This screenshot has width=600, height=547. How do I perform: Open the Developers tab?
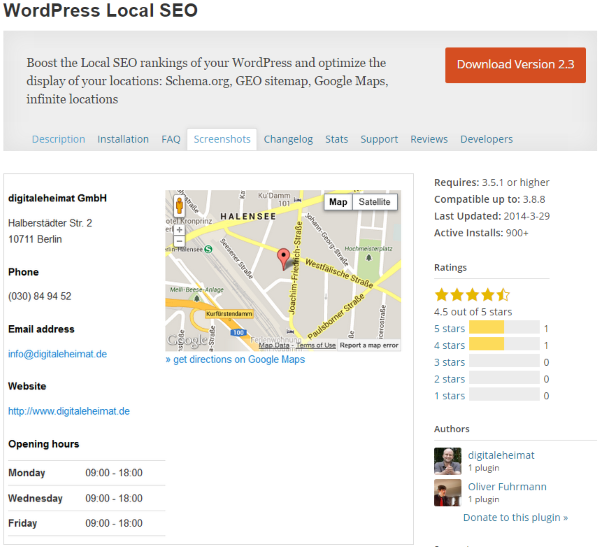coord(486,139)
